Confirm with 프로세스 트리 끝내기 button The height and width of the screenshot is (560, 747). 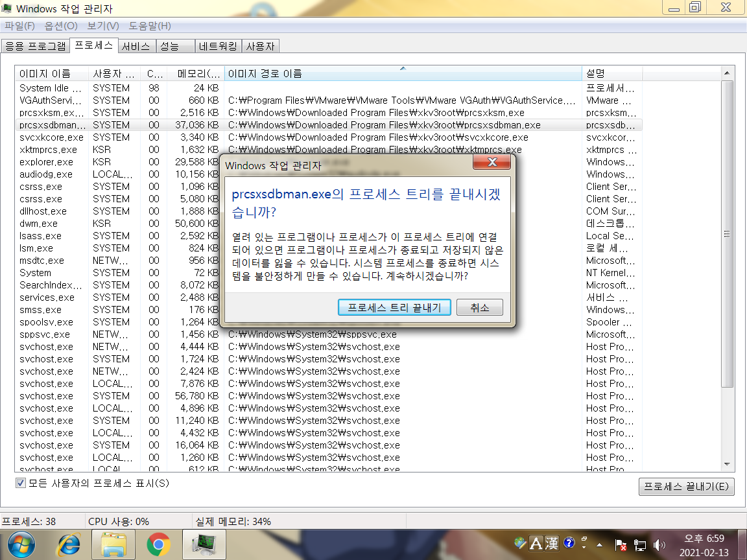coord(394,308)
